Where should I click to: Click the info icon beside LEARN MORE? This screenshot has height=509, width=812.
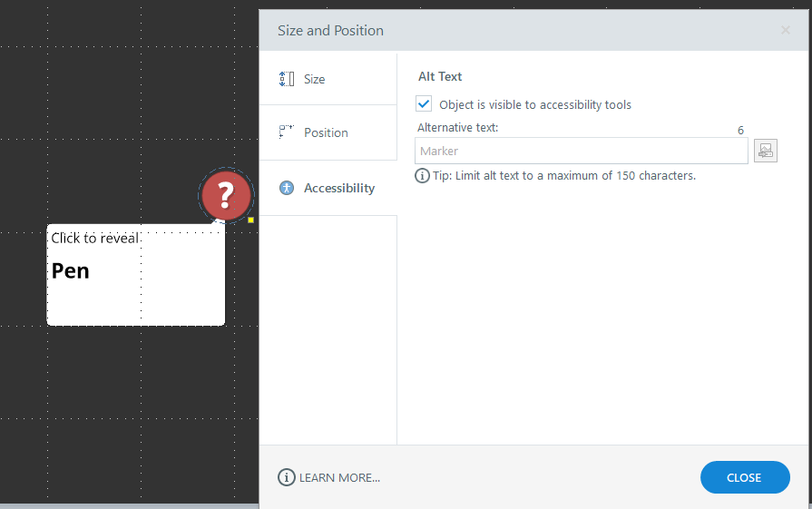(x=287, y=477)
